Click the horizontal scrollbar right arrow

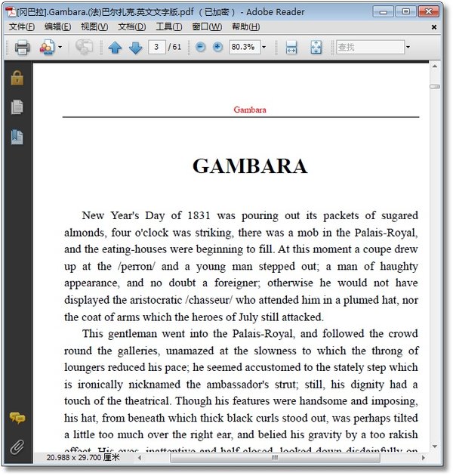424,457
